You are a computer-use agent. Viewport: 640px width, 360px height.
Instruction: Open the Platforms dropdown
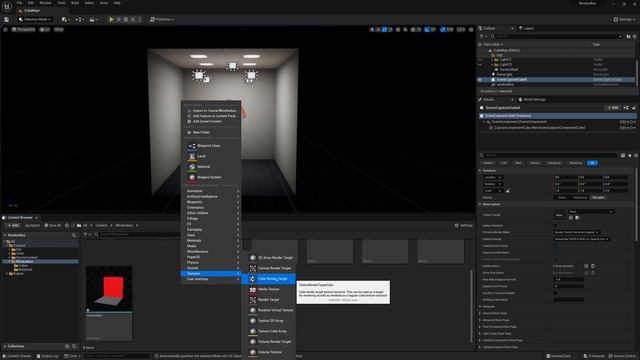pos(162,19)
